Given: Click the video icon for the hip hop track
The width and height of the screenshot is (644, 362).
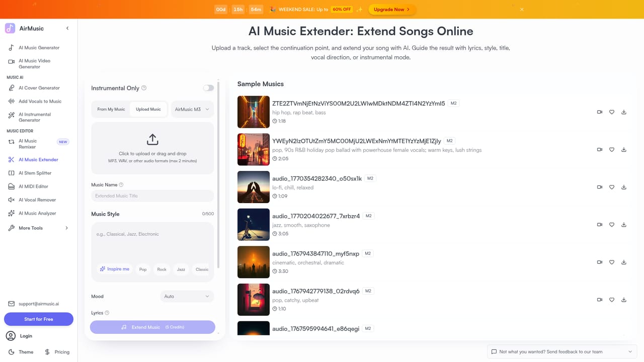Looking at the screenshot, I should tap(600, 112).
